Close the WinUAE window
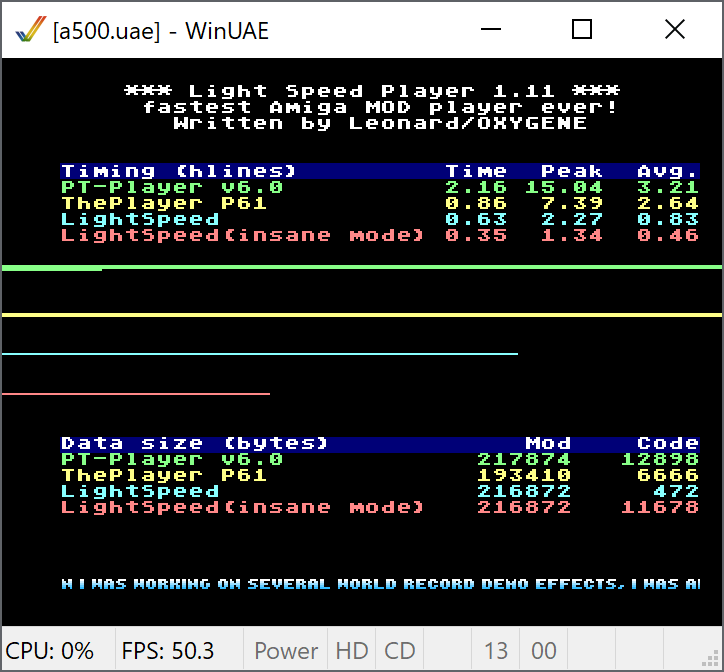The image size is (724, 672). tap(675, 30)
